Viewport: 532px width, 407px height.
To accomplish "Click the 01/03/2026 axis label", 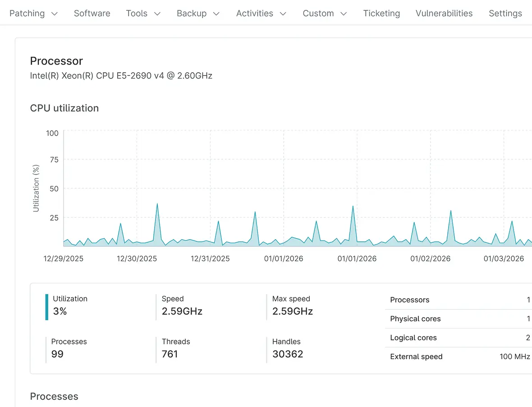I will [504, 259].
